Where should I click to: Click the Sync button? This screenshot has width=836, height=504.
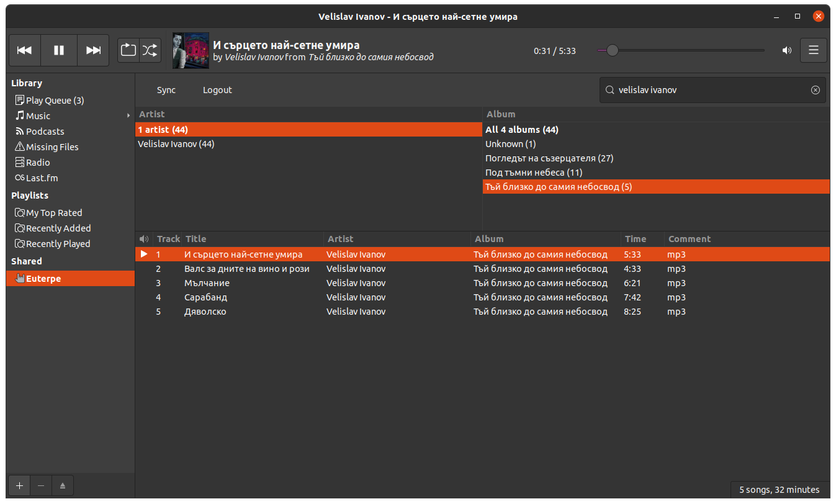pos(166,90)
